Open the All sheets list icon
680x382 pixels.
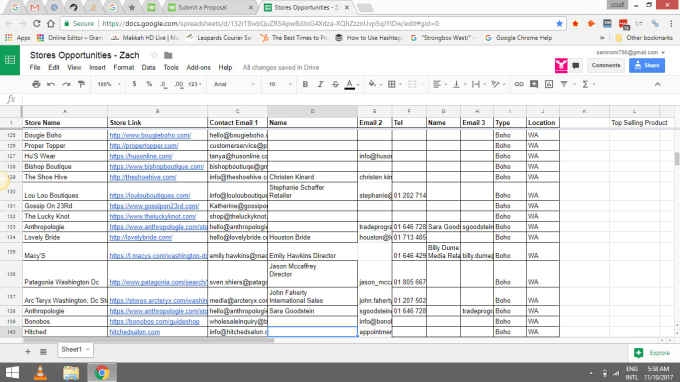(x=43, y=352)
